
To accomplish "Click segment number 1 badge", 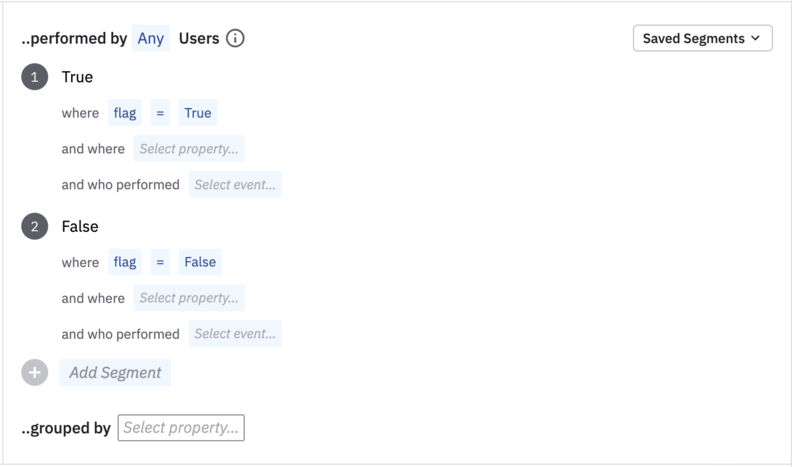I will tap(35, 77).
